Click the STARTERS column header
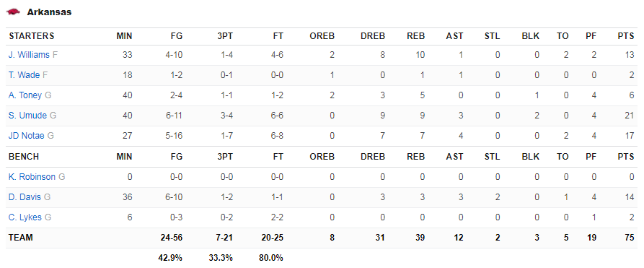This screenshot has width=644, height=268. pyautogui.click(x=31, y=36)
